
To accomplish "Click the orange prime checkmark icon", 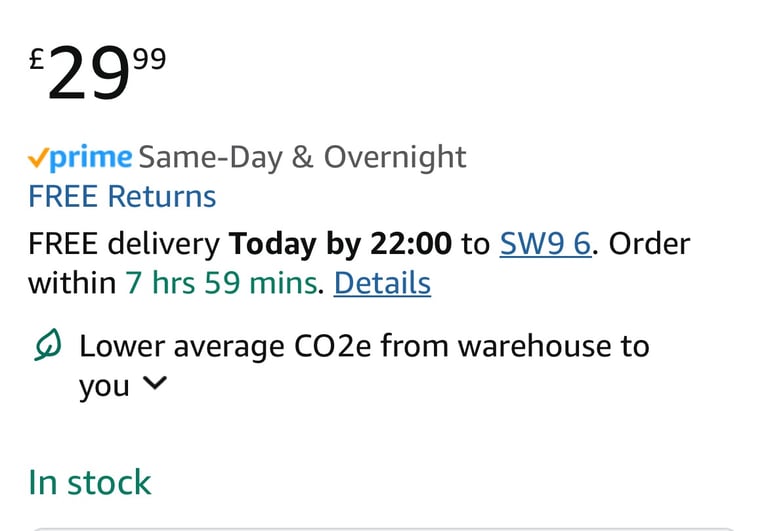I will click(38, 158).
